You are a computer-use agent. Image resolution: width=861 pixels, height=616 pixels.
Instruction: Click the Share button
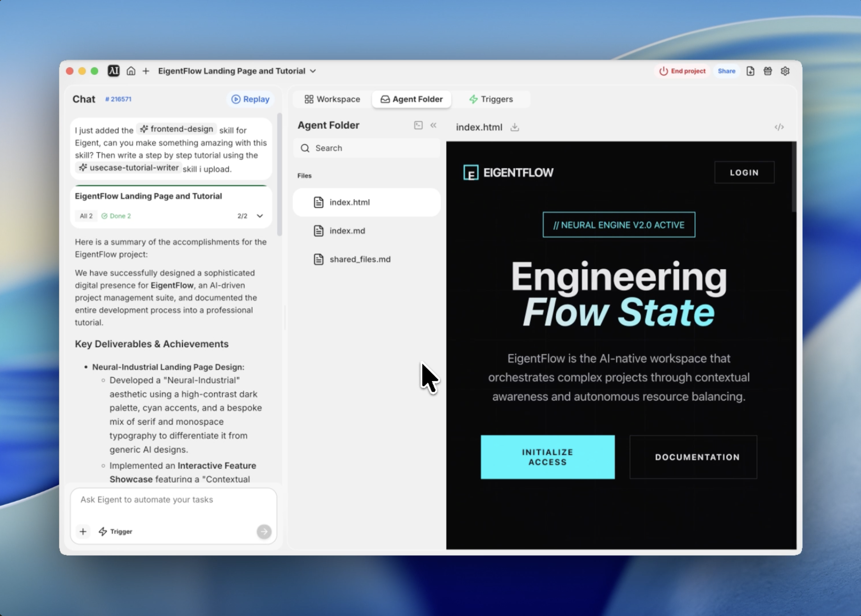726,71
